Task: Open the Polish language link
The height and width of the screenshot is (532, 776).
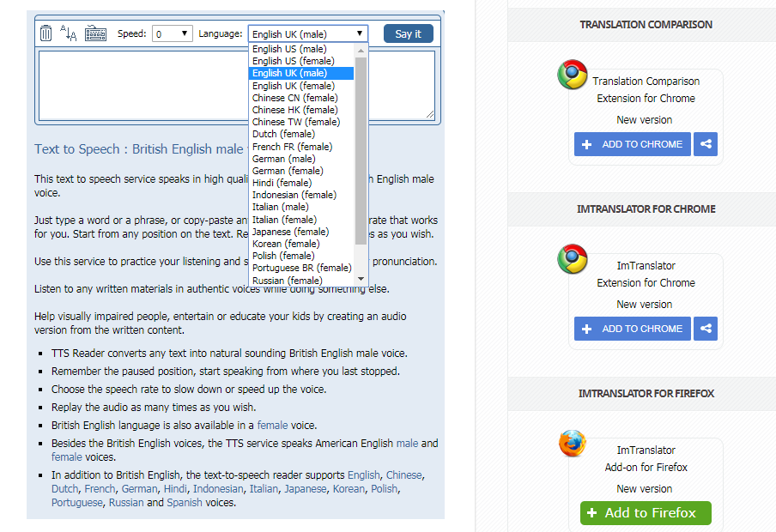Action: pos(384,489)
